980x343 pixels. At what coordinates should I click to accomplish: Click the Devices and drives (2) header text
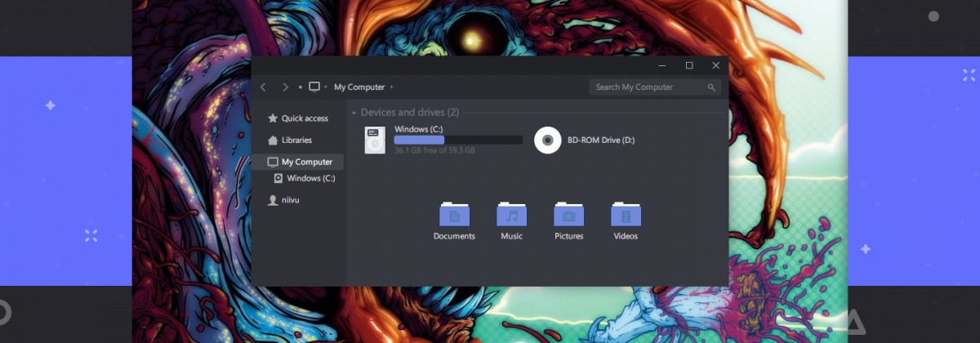pyautogui.click(x=410, y=113)
